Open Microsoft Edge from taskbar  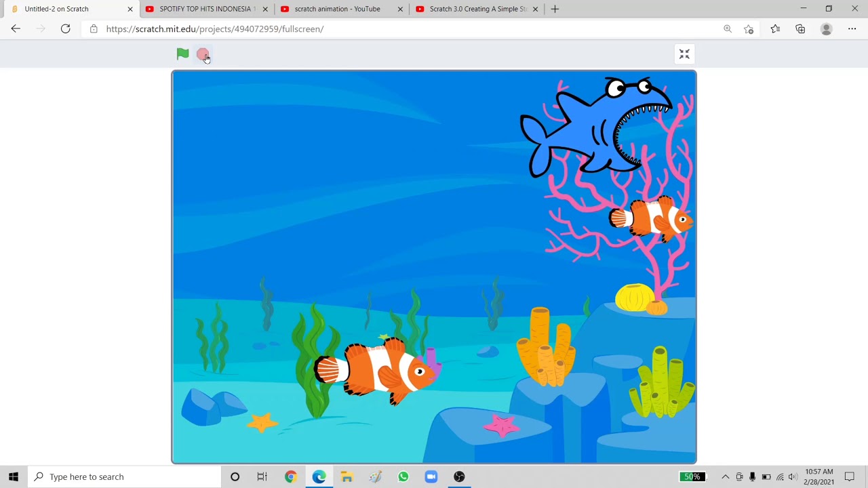[319, 476]
